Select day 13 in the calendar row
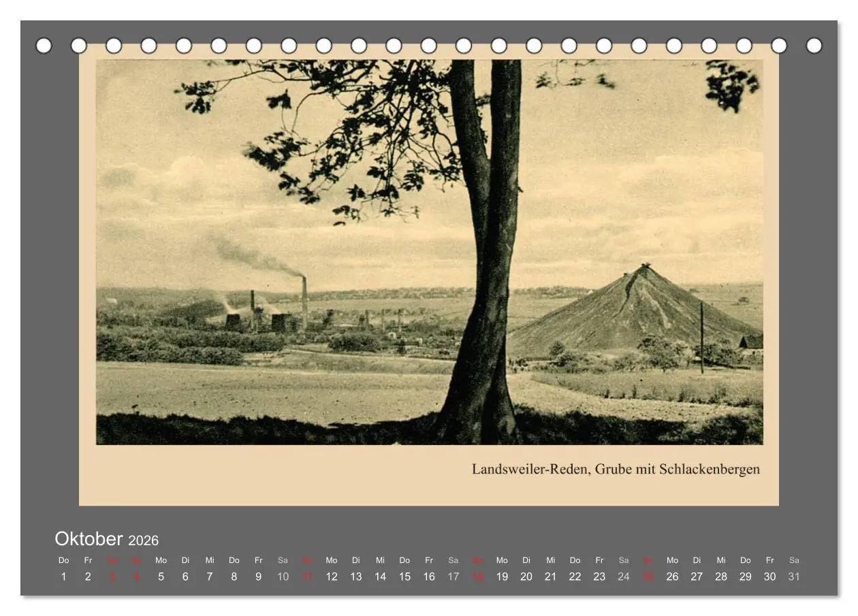 click(x=356, y=577)
